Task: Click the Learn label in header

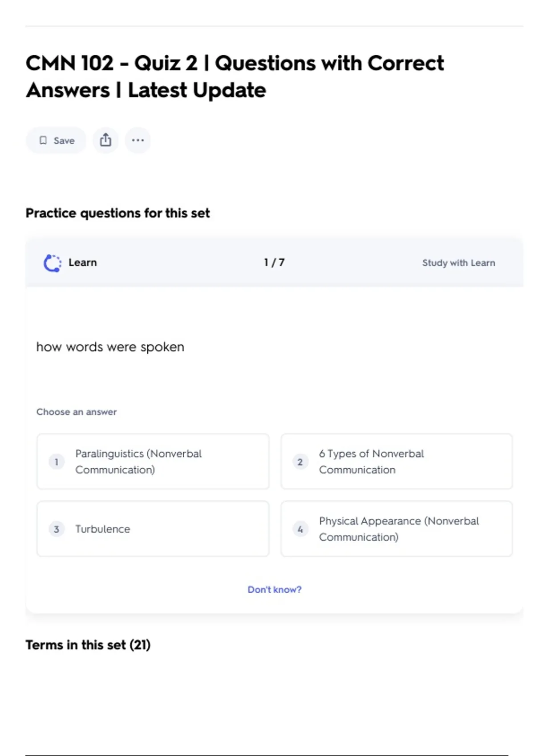Action: point(82,262)
